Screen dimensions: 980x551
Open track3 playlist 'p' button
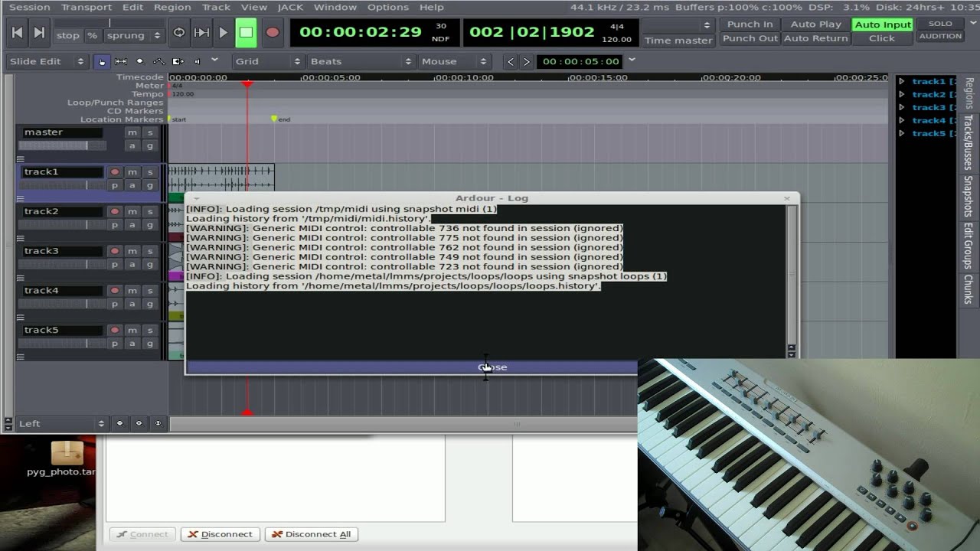(115, 264)
